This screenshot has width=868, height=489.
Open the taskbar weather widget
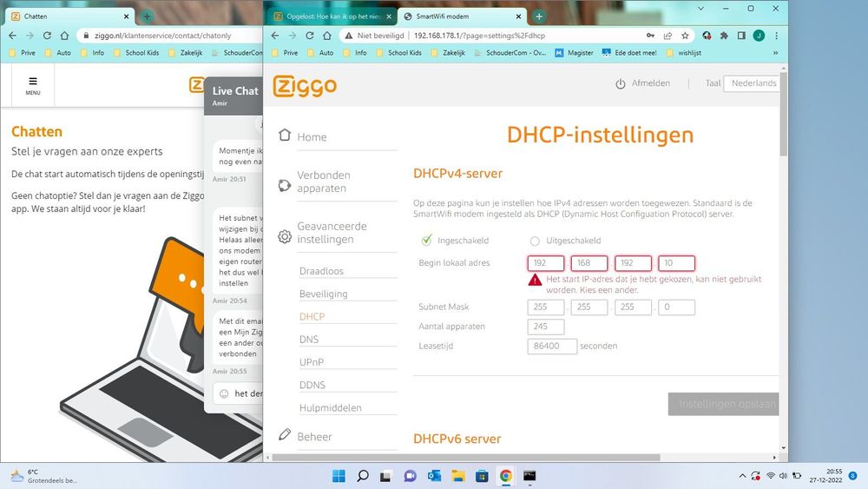(x=44, y=476)
